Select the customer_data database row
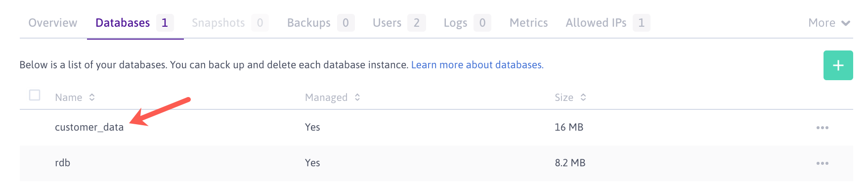 click(x=436, y=128)
